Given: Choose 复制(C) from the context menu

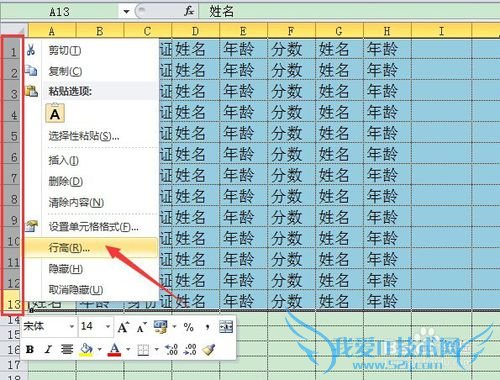Looking at the screenshot, I should pyautogui.click(x=91, y=71).
